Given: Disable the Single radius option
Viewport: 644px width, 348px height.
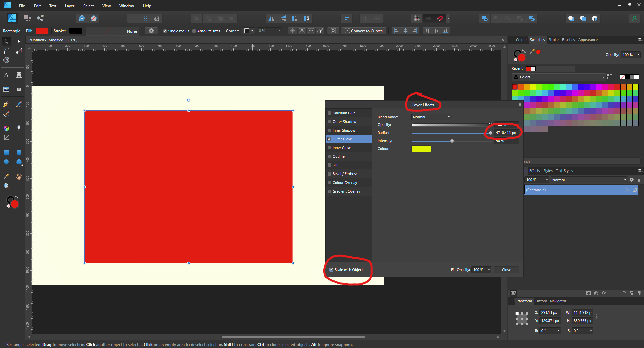Looking at the screenshot, I should click(165, 31).
